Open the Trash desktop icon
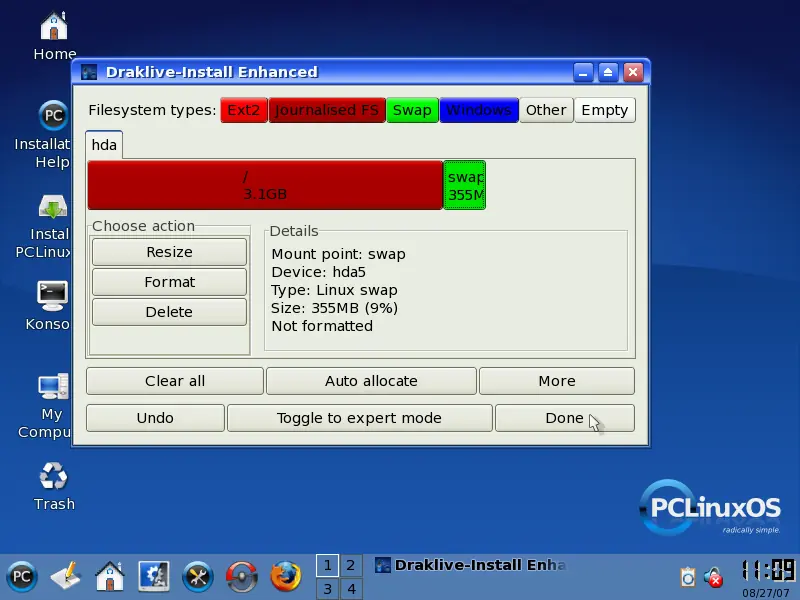 pos(53,476)
